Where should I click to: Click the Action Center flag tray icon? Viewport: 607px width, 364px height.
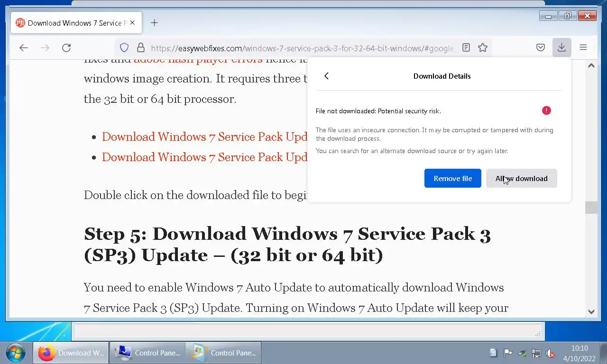[508, 353]
